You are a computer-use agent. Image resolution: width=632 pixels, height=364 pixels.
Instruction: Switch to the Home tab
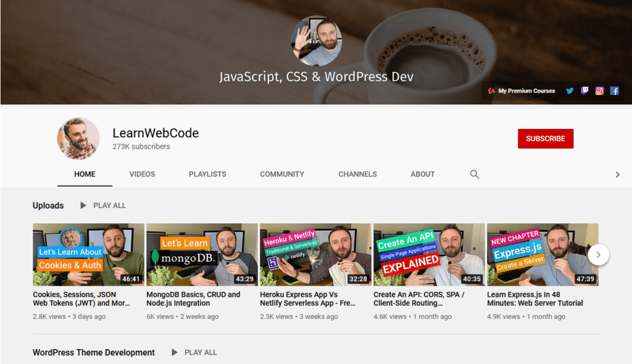[x=85, y=174]
